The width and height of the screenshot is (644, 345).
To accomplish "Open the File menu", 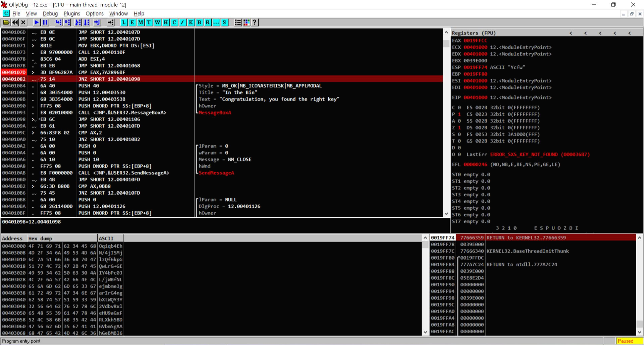I will [16, 14].
